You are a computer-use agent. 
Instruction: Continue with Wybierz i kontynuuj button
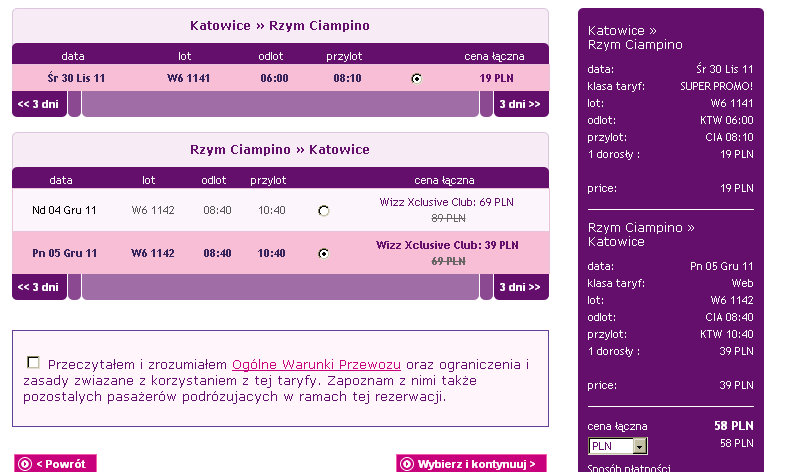click(x=471, y=463)
